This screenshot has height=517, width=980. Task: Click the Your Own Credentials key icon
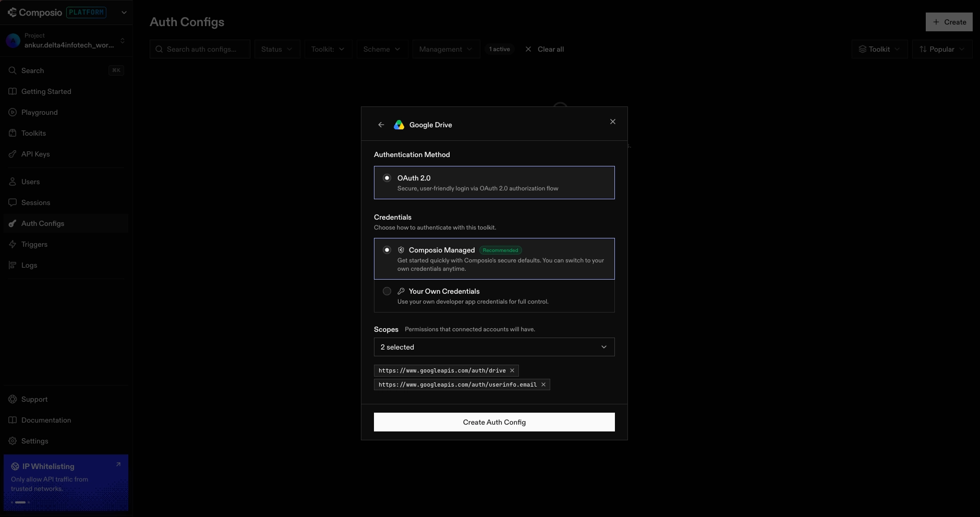(401, 291)
